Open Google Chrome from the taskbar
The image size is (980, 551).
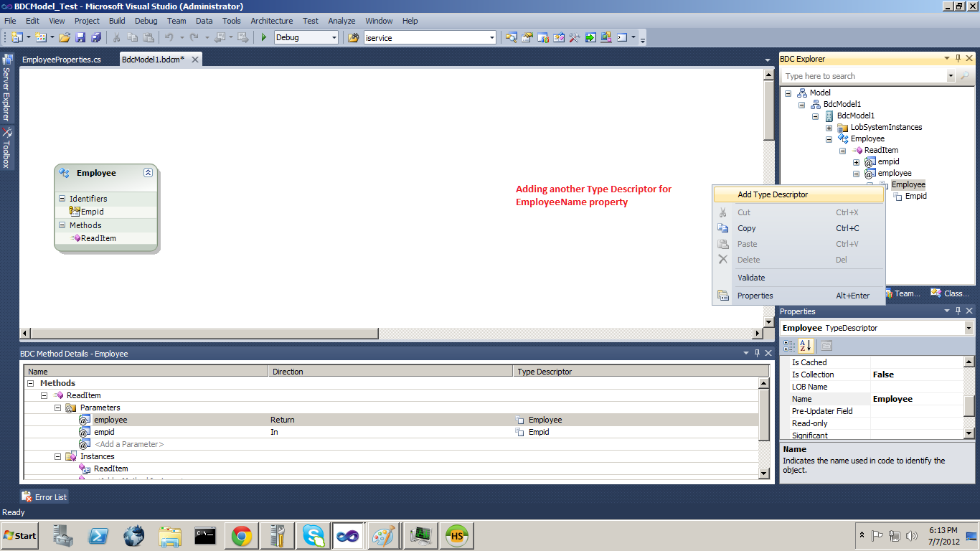tap(241, 535)
